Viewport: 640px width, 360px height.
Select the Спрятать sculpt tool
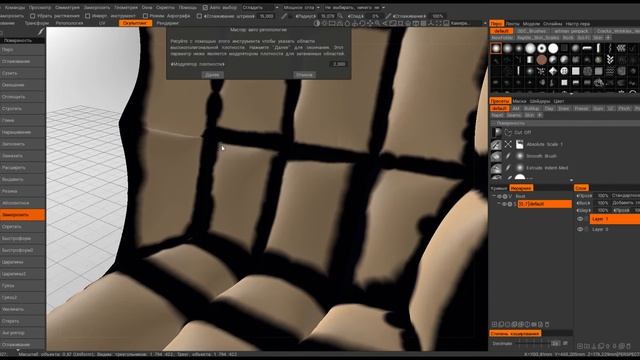pyautogui.click(x=22, y=227)
